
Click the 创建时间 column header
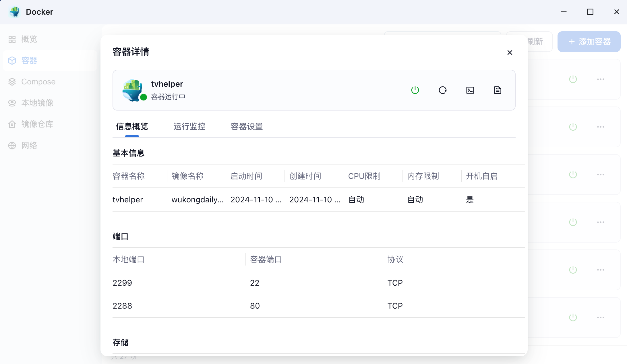coord(305,176)
